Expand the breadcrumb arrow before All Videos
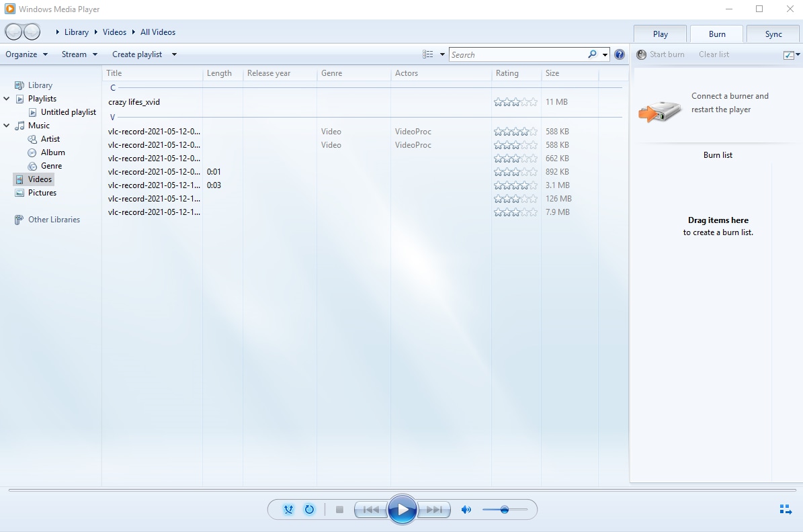 coord(134,32)
